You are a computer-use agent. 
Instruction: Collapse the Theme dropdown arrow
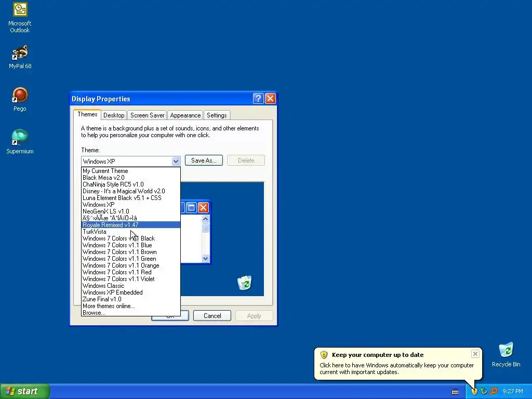pyautogui.click(x=176, y=161)
